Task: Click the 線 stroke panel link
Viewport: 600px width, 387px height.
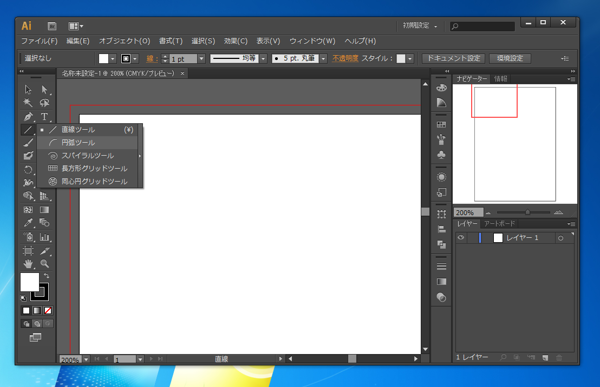Action: 152,59
